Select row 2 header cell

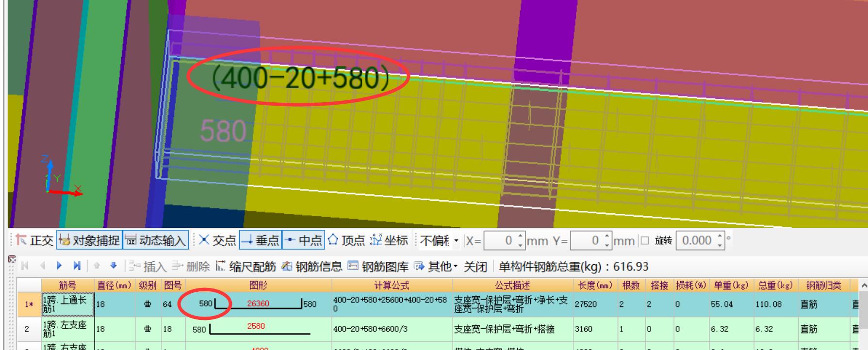click(x=30, y=329)
